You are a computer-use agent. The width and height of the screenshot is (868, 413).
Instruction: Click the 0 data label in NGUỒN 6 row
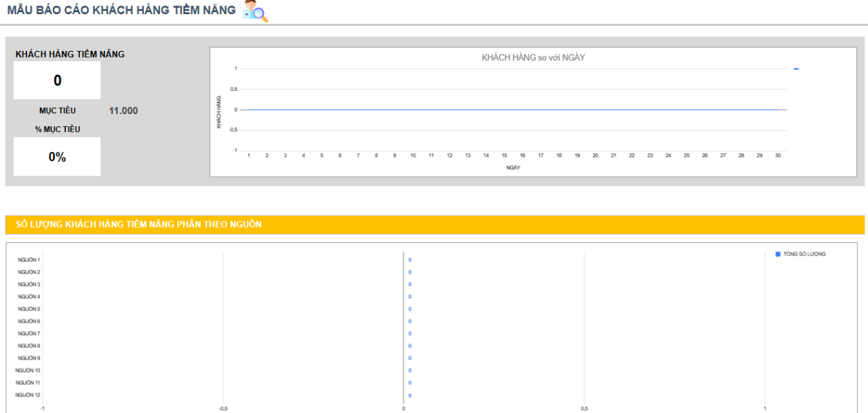(x=410, y=321)
